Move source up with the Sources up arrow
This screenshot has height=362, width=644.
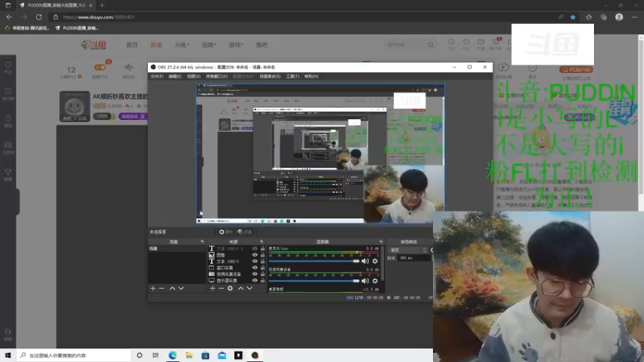click(x=241, y=289)
